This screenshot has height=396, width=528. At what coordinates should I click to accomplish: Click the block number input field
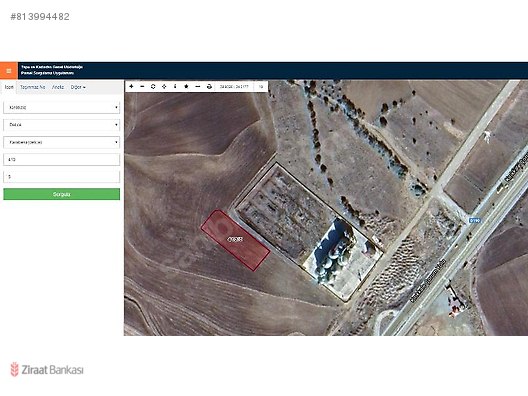[x=61, y=159]
